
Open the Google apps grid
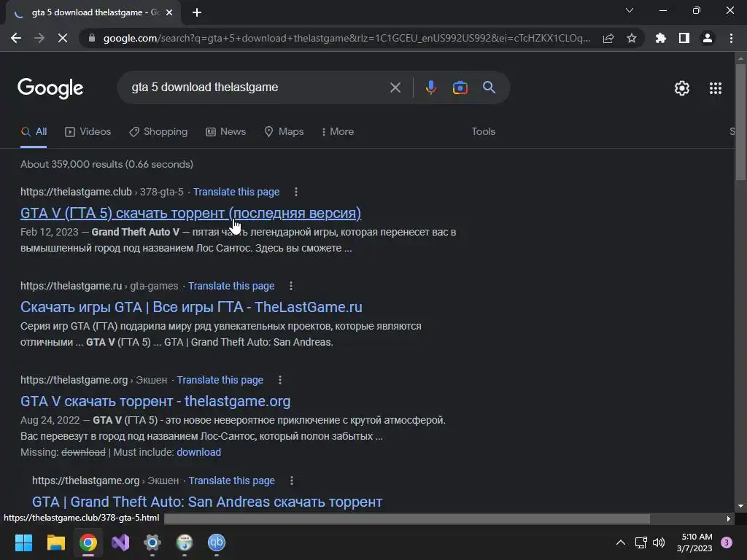coord(715,88)
